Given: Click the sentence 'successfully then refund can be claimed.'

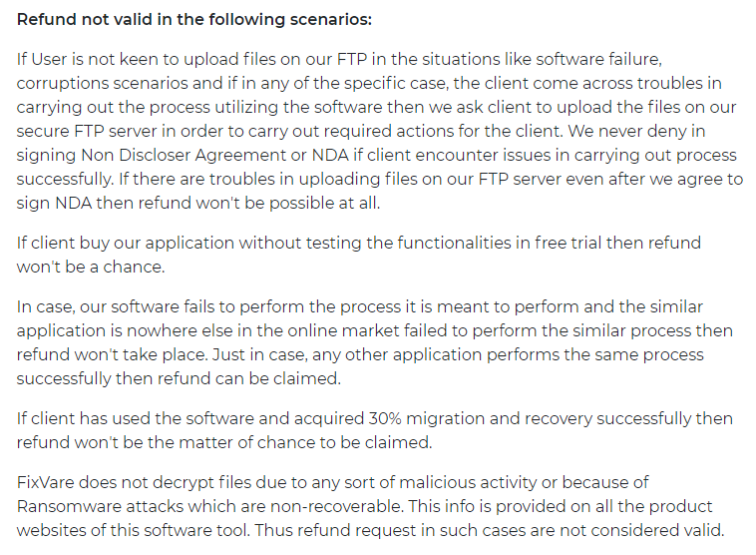Looking at the screenshot, I should point(179,378).
